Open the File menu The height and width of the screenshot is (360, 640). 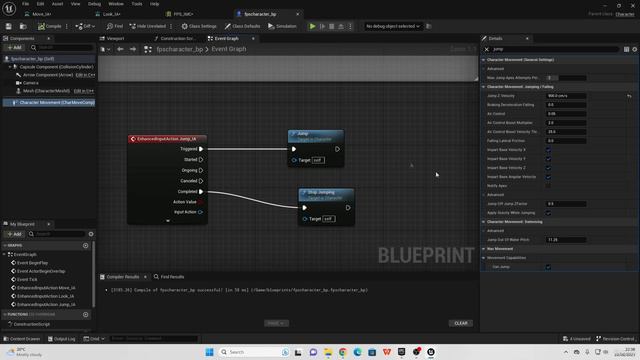26,4
